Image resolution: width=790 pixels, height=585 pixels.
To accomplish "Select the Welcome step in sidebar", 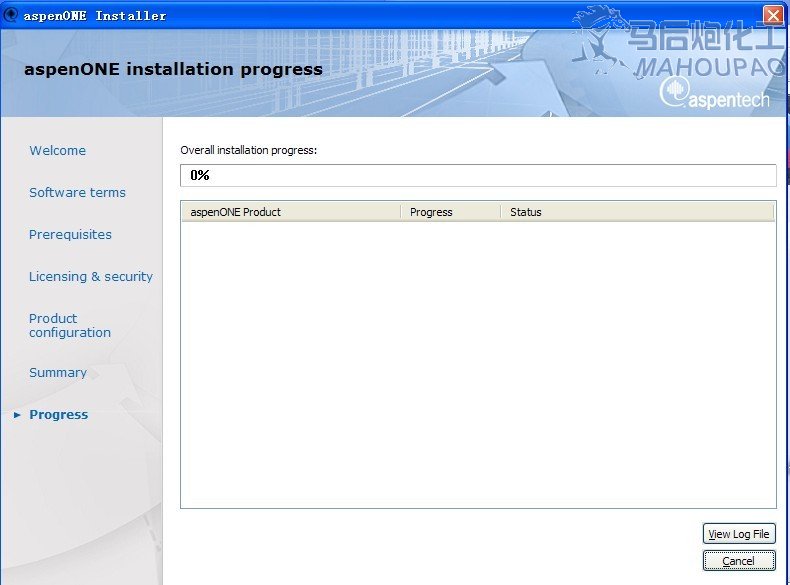I will click(57, 150).
